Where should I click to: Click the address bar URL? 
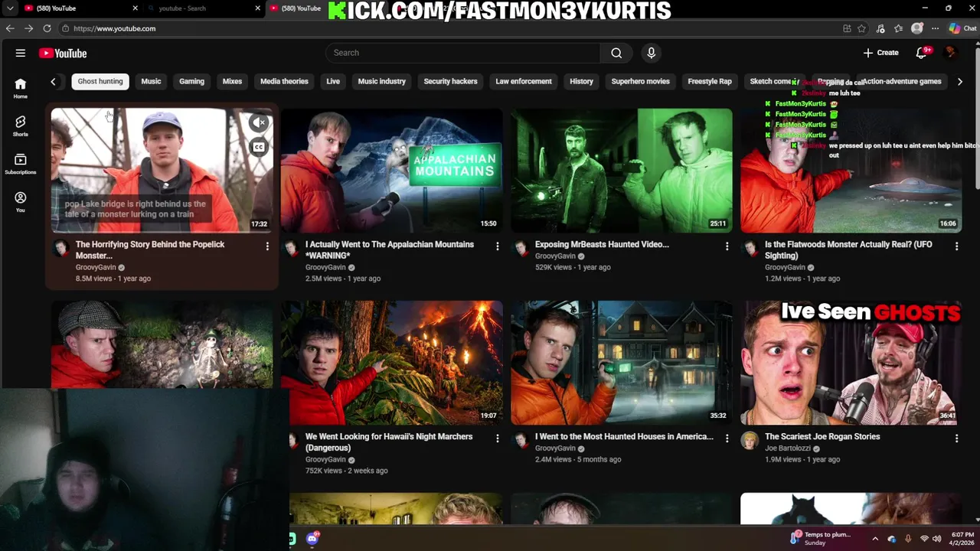tap(115, 28)
